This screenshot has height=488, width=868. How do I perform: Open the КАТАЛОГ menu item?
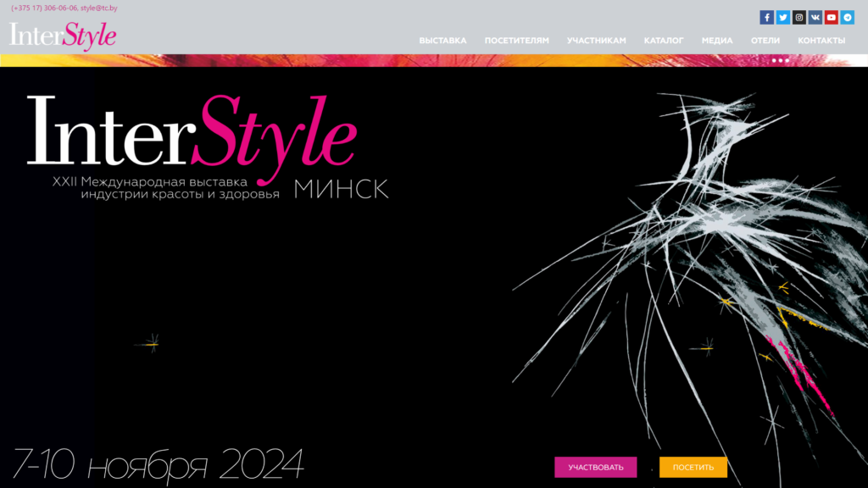663,41
